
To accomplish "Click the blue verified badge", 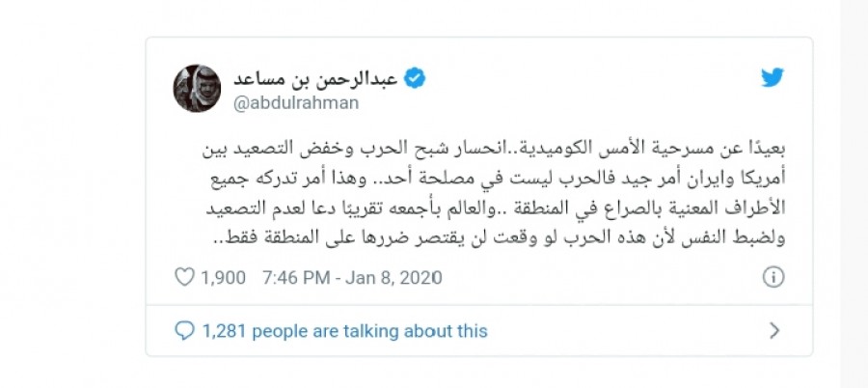I will [x=415, y=79].
